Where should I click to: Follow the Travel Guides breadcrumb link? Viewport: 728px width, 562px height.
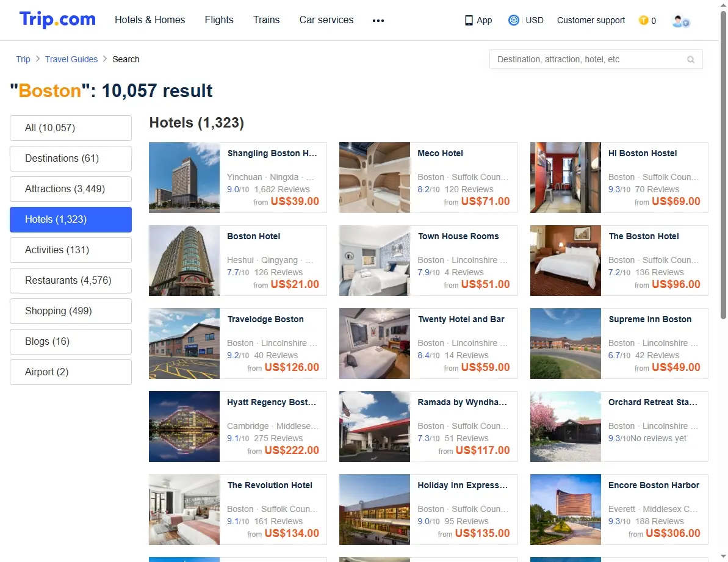coord(71,59)
